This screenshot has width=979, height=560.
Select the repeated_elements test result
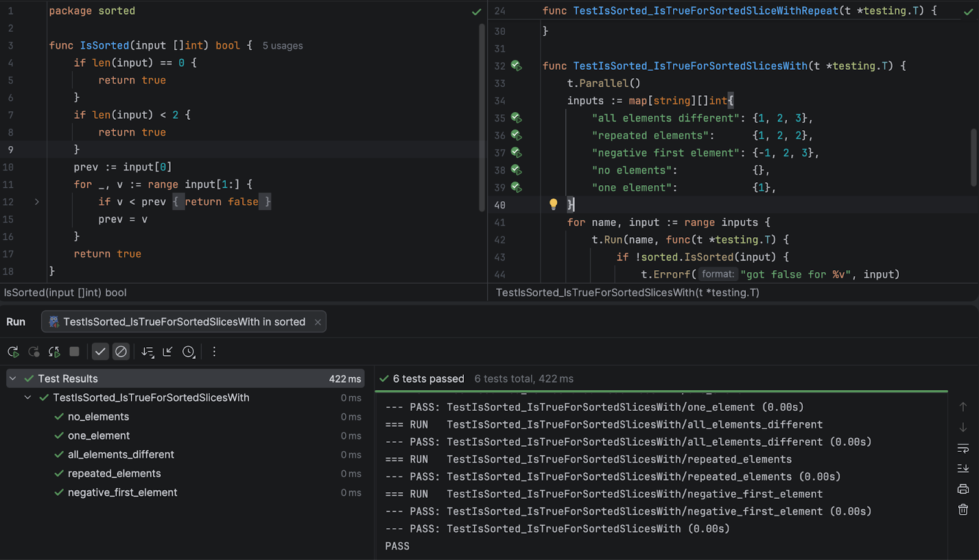(114, 474)
